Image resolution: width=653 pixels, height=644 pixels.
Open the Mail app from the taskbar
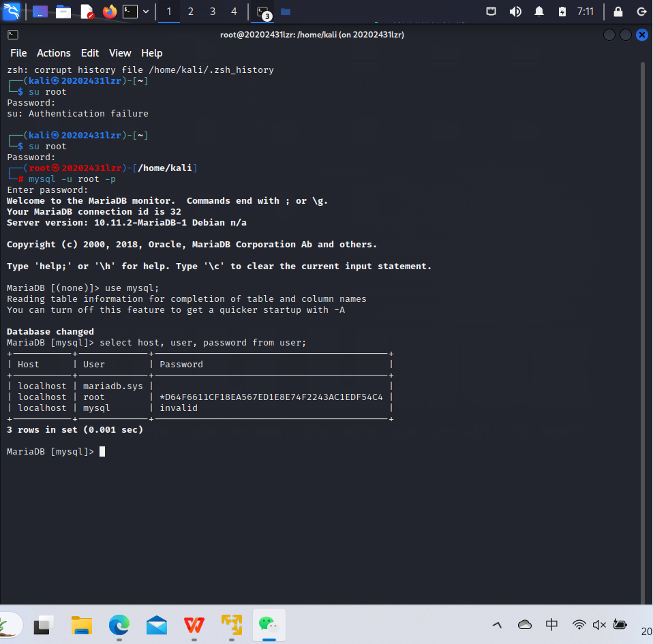pyautogui.click(x=157, y=624)
